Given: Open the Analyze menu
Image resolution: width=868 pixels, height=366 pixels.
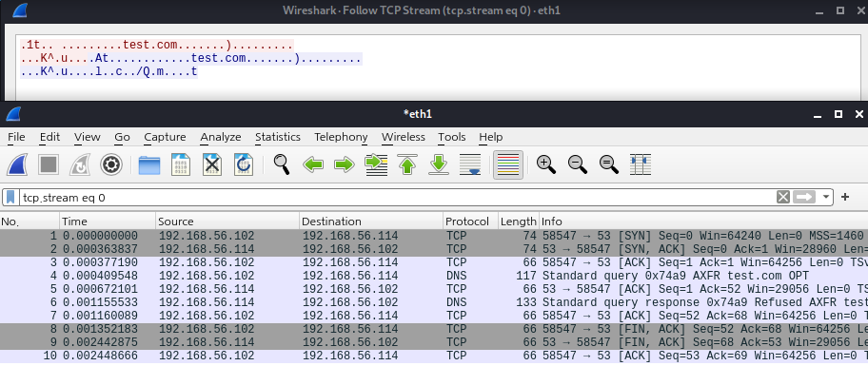Looking at the screenshot, I should [x=220, y=137].
